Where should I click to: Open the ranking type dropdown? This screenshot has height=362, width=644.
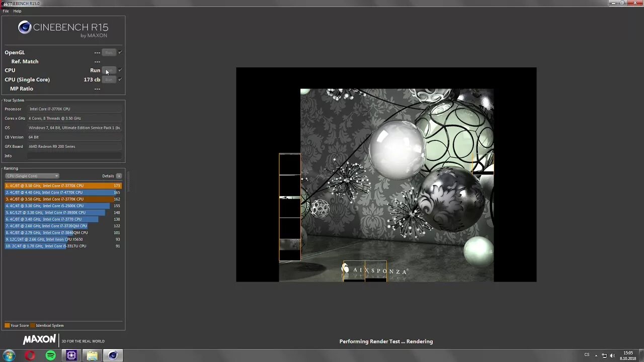(32, 176)
